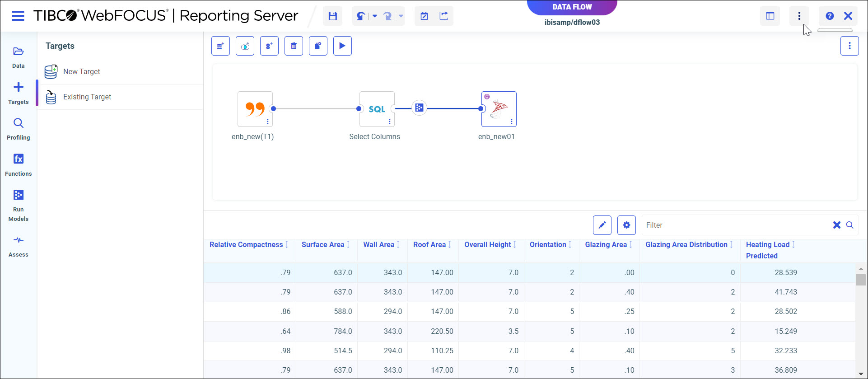Run the data flow with play button
The width and height of the screenshot is (868, 379).
342,46
